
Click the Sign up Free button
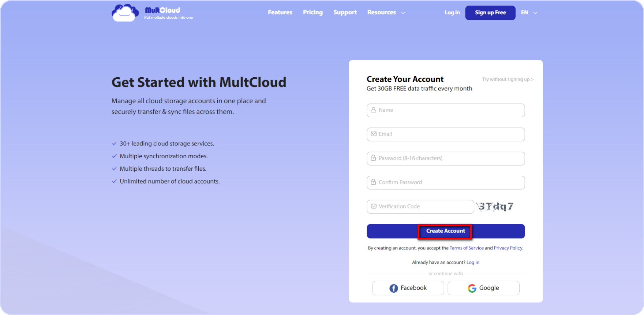[490, 13]
